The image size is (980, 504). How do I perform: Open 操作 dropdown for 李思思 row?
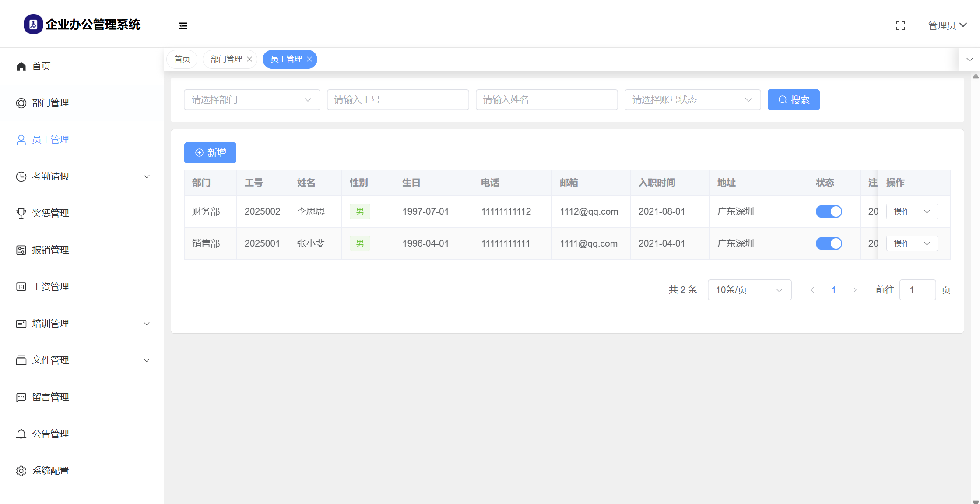tap(927, 211)
